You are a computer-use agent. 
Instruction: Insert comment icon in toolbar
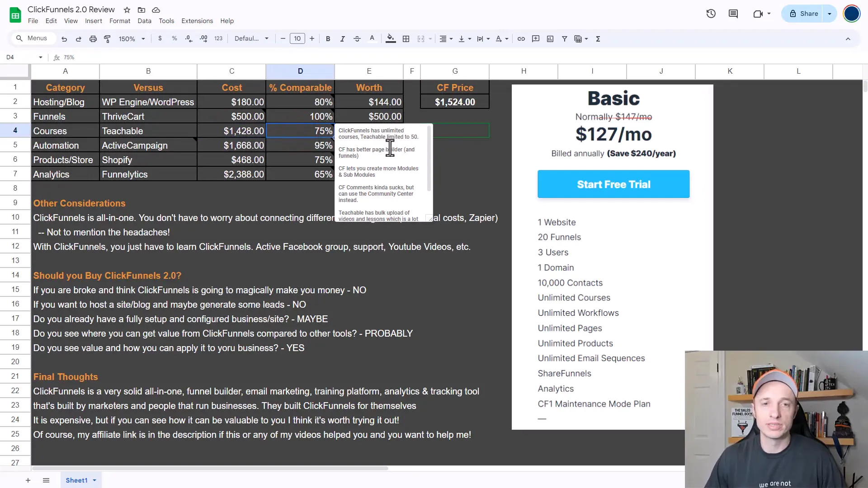click(x=536, y=39)
